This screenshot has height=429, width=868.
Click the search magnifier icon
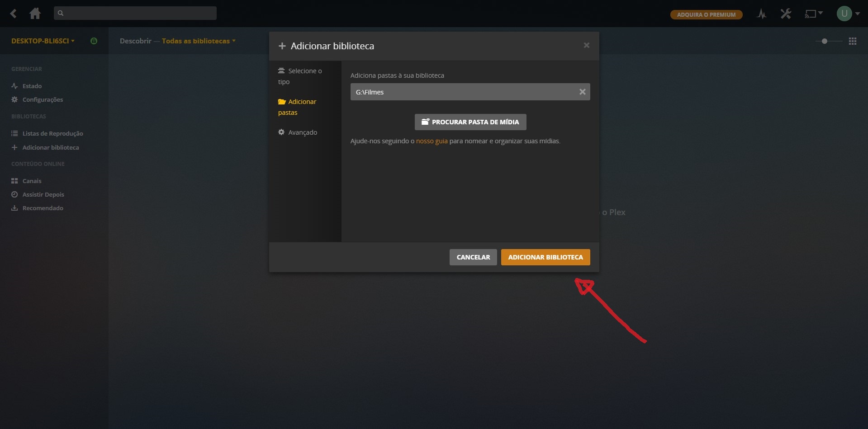tap(61, 13)
